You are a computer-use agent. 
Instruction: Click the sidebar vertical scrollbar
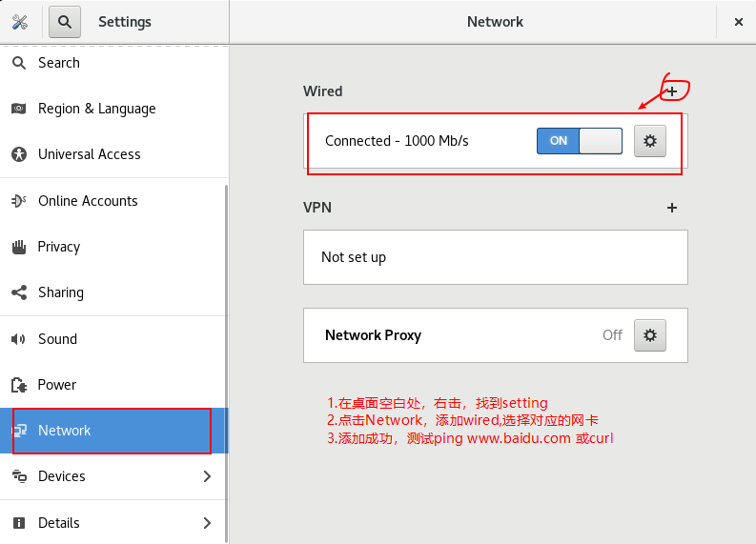226,364
